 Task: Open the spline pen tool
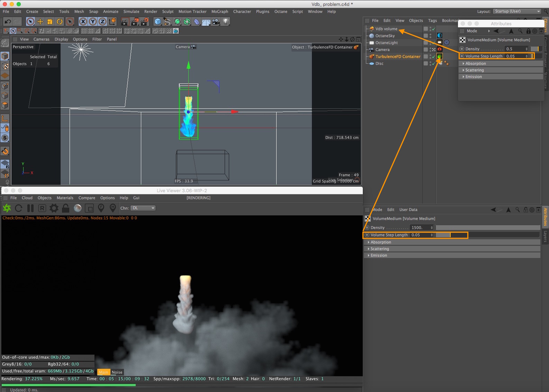[168, 21]
